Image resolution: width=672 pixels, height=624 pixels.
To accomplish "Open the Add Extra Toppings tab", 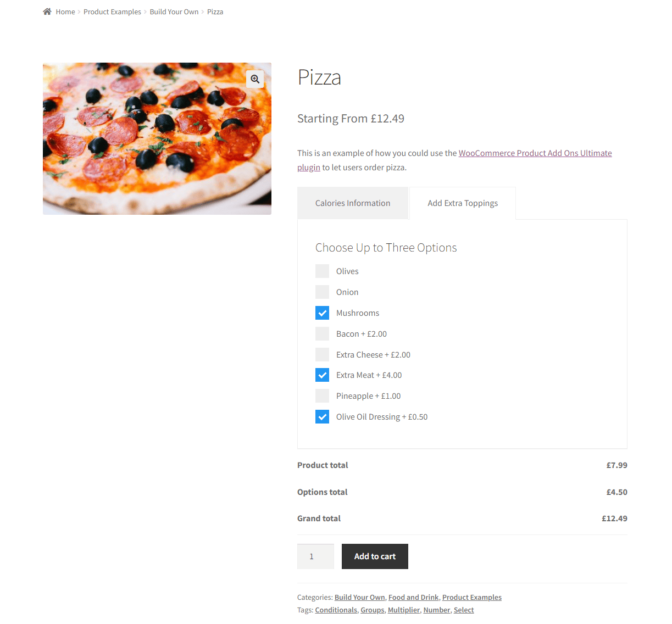I will click(x=463, y=203).
